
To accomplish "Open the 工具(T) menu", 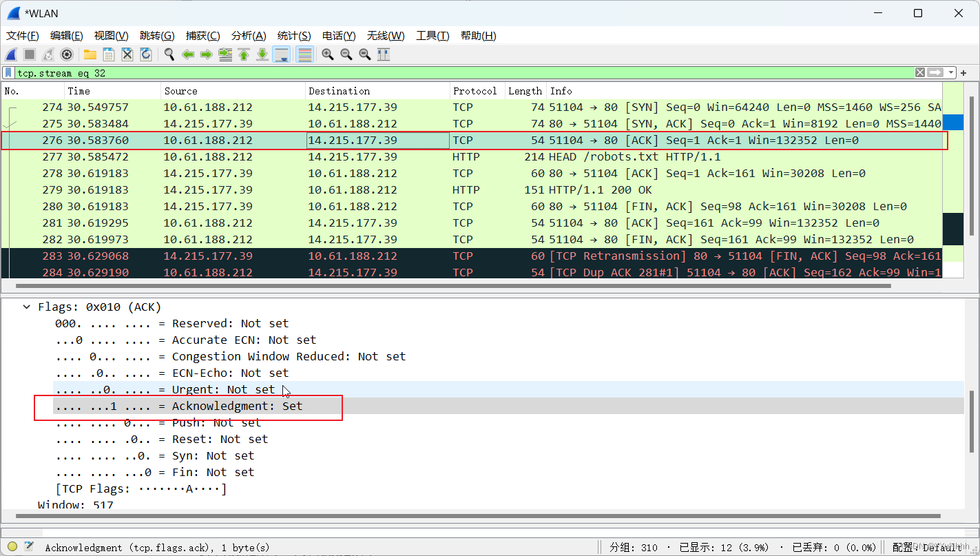I will click(x=432, y=36).
